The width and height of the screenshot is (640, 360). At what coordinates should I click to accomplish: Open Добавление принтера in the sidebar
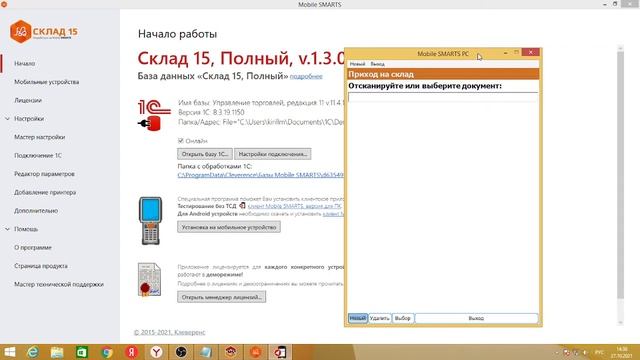(45, 192)
